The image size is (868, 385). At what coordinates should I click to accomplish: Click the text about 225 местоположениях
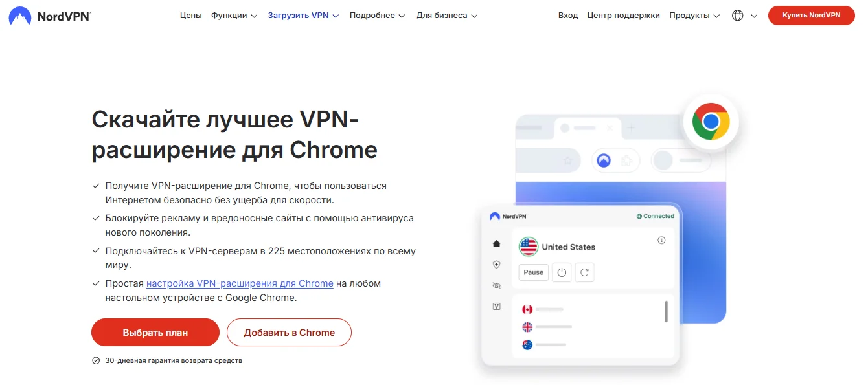point(260,258)
